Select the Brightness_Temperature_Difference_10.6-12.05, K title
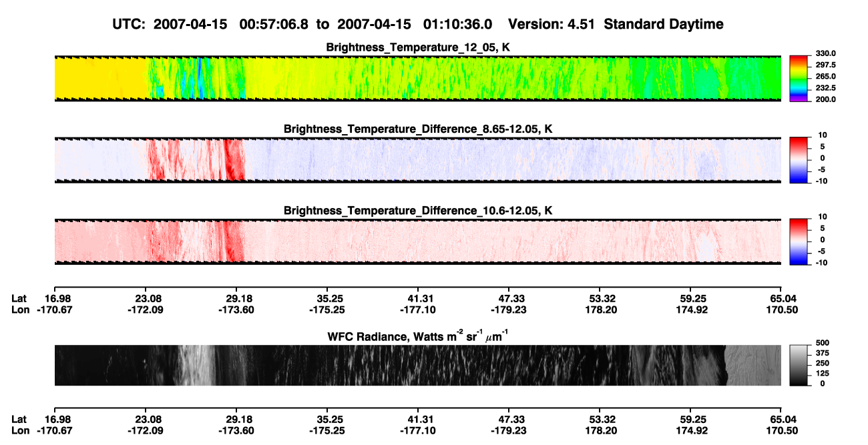This screenshot has width=868, height=445. [x=418, y=210]
